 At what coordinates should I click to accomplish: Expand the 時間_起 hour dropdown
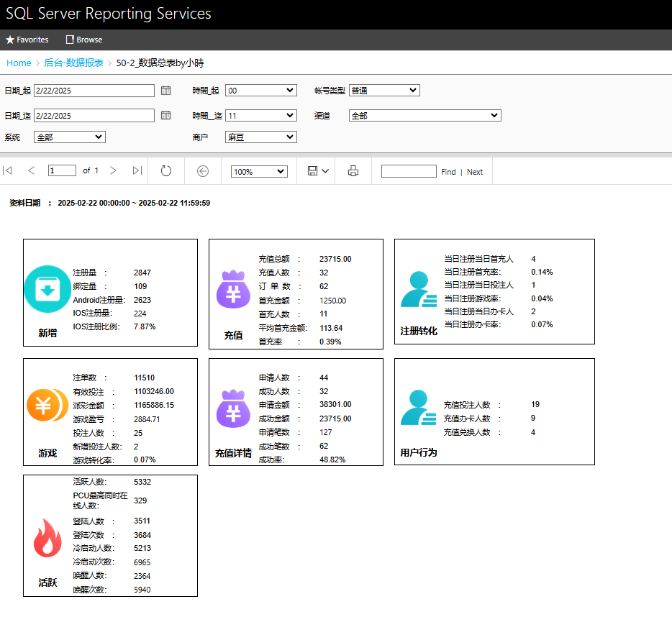(261, 91)
